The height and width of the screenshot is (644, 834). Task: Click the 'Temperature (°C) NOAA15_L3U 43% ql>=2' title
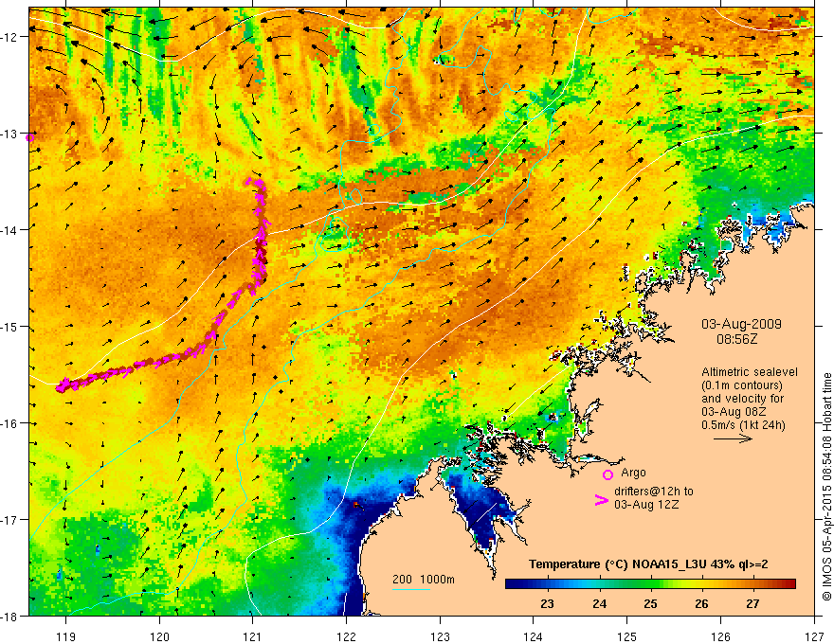coord(648,564)
